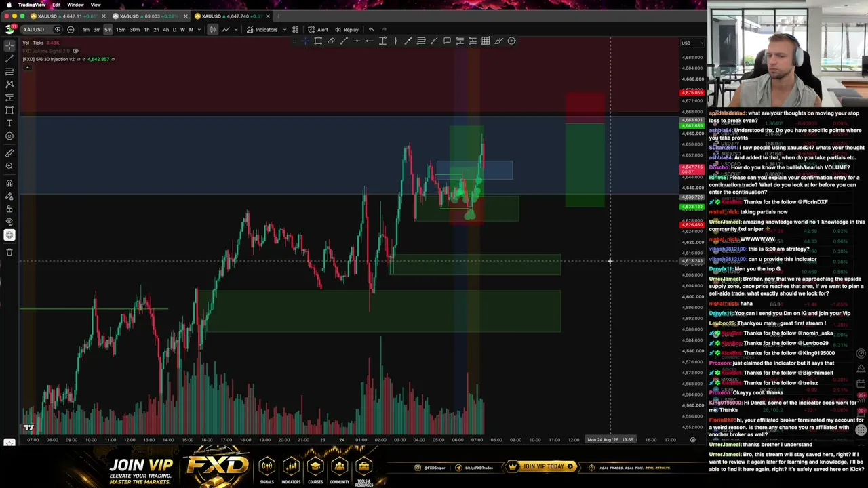Open the forecasting and position tools in left sidebar
The height and width of the screenshot is (488, 868).
(9, 97)
